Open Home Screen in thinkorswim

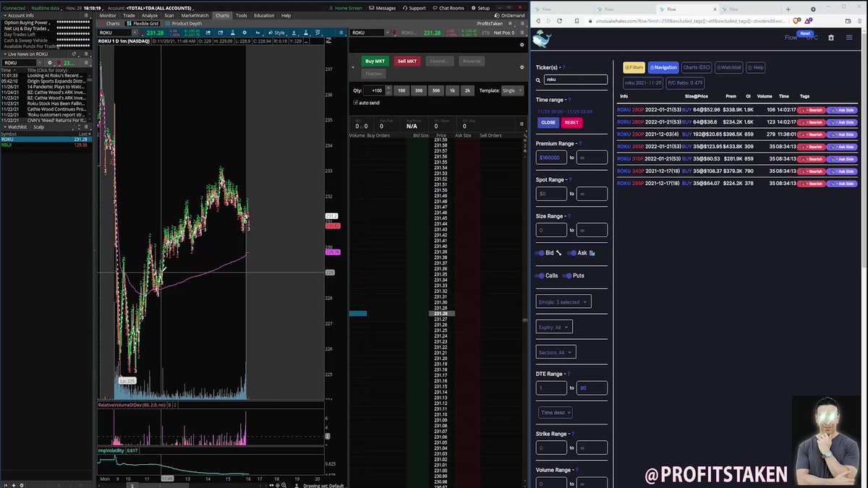pos(347,8)
